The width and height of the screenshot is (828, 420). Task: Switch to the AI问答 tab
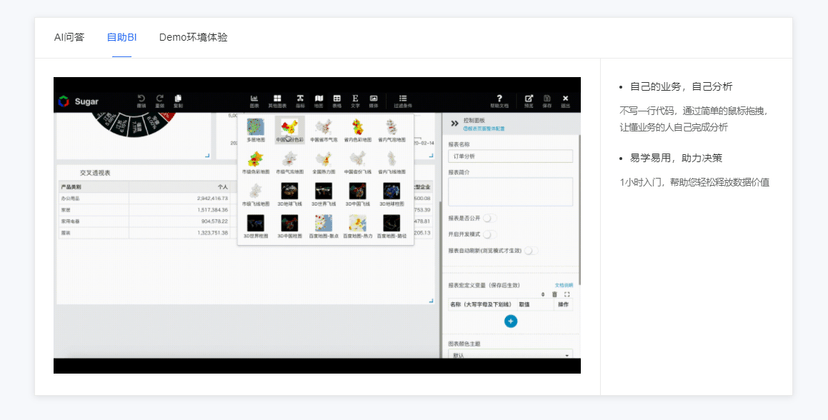pos(69,38)
